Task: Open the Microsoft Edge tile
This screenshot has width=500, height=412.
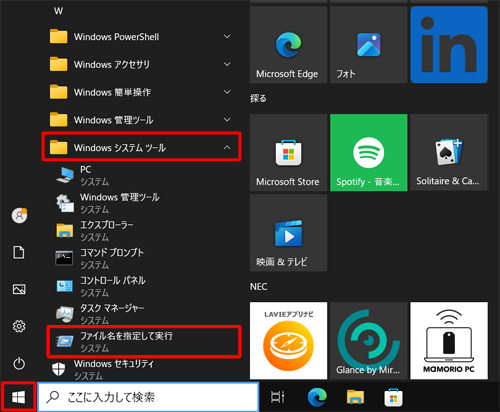Action: [x=288, y=45]
